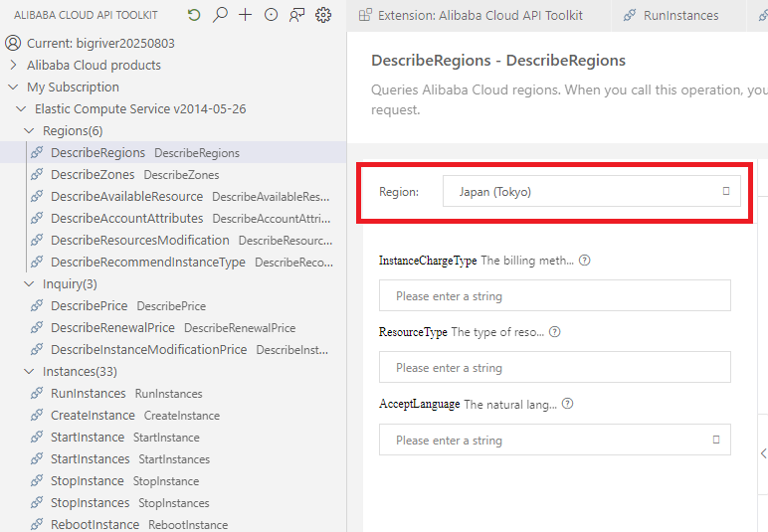The image size is (768, 532).
Task: Open the feedback person icon
Action: tap(296, 15)
